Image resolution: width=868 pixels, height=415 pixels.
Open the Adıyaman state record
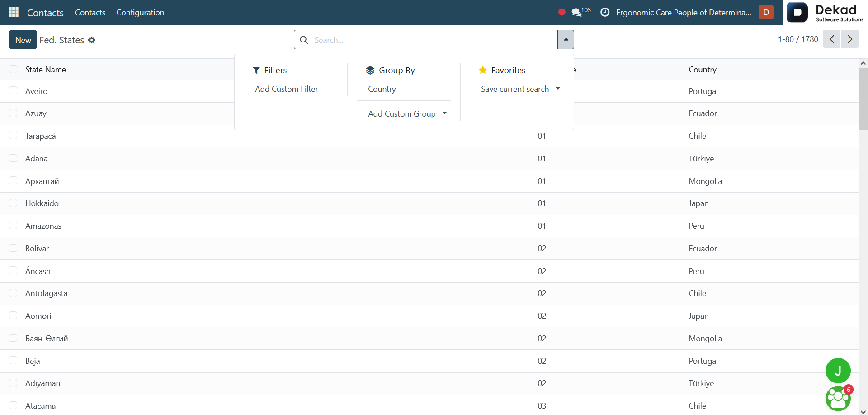tap(42, 383)
